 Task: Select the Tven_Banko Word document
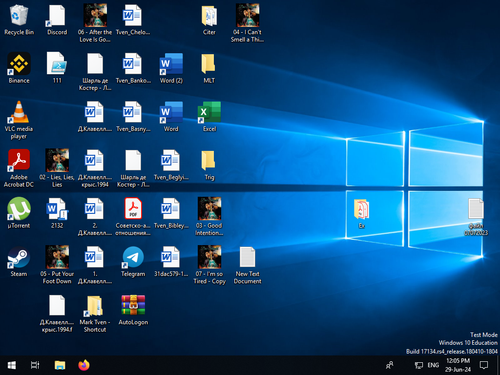coord(133,64)
